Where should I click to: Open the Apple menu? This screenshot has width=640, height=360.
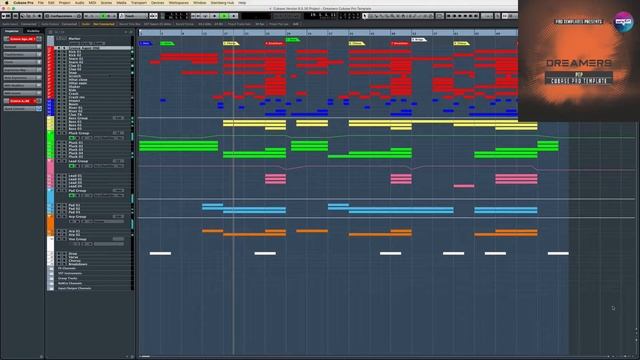[x=6, y=2]
